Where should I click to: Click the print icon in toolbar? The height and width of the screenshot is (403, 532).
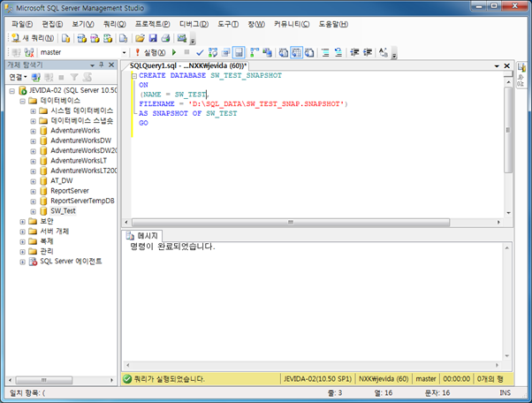(x=165, y=38)
